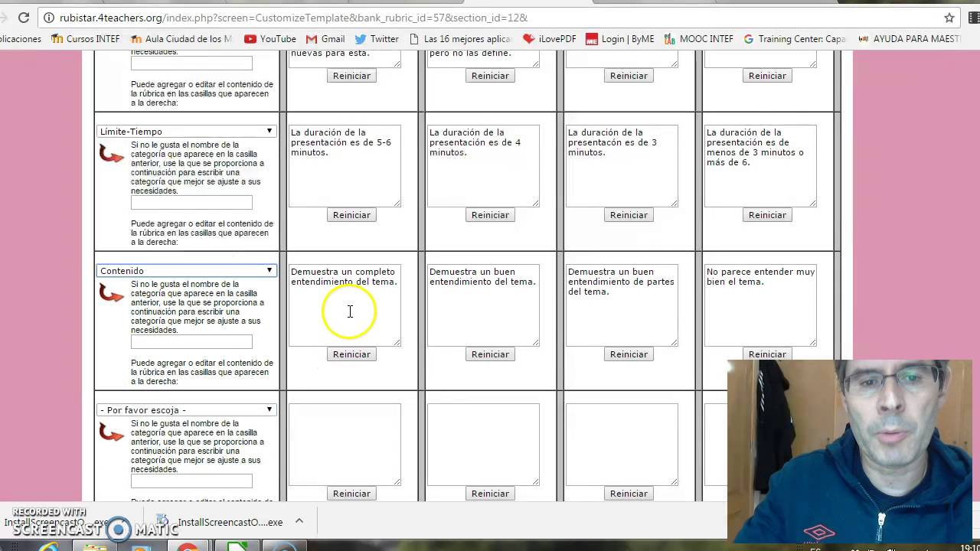
Task: Edit 'No parece entender muy bien el tema' box
Action: coord(760,305)
